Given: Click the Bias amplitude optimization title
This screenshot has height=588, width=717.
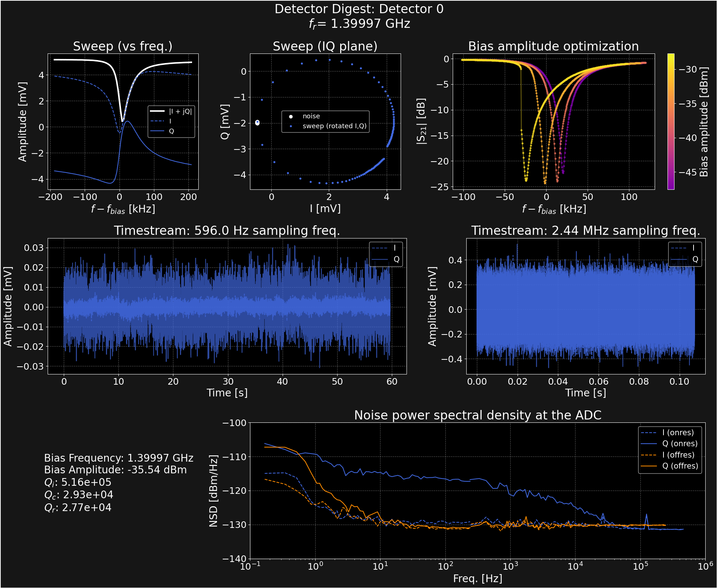Looking at the screenshot, I should (553, 47).
